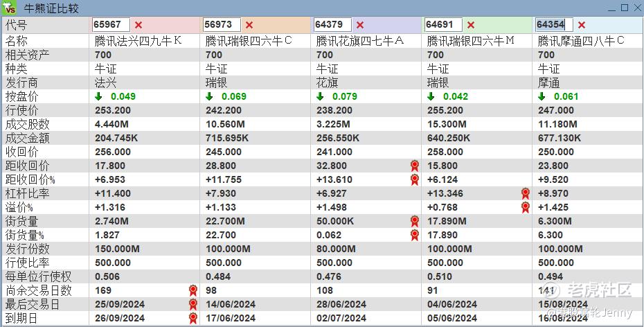Remove warrant 64379 with red X

coord(360,25)
